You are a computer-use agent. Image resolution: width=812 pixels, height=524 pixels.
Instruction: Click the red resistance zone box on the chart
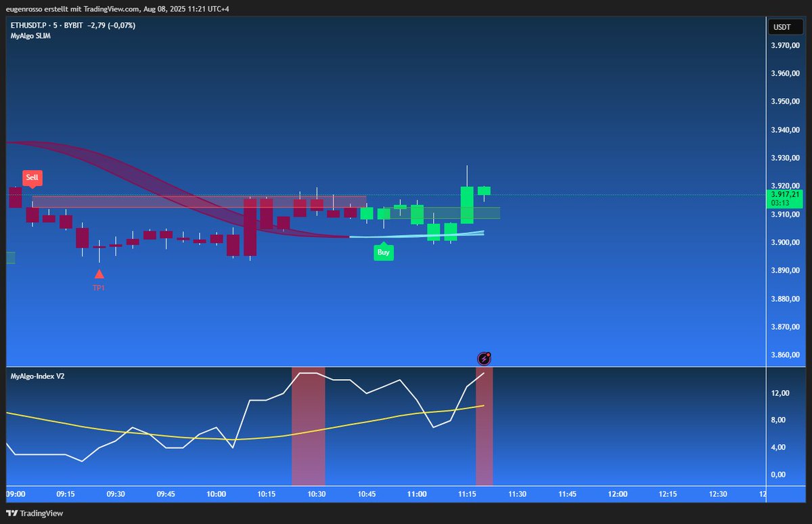tap(199, 202)
